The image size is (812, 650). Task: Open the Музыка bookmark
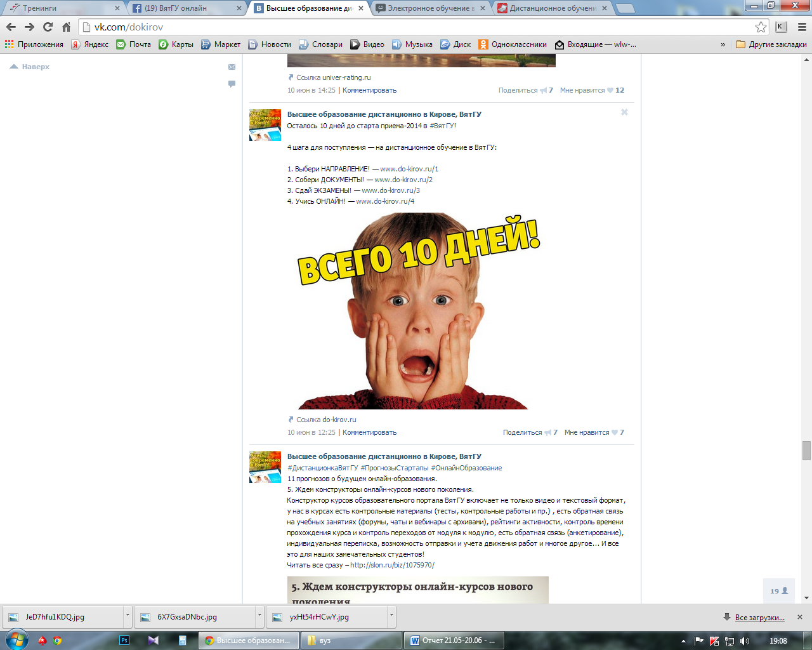tap(412, 44)
